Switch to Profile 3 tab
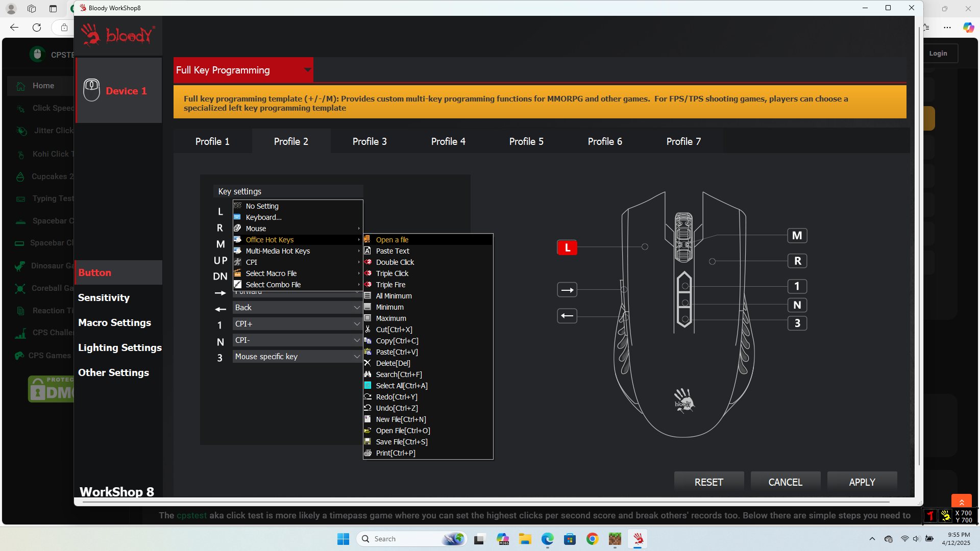Image resolution: width=980 pixels, height=551 pixels. coord(370,141)
